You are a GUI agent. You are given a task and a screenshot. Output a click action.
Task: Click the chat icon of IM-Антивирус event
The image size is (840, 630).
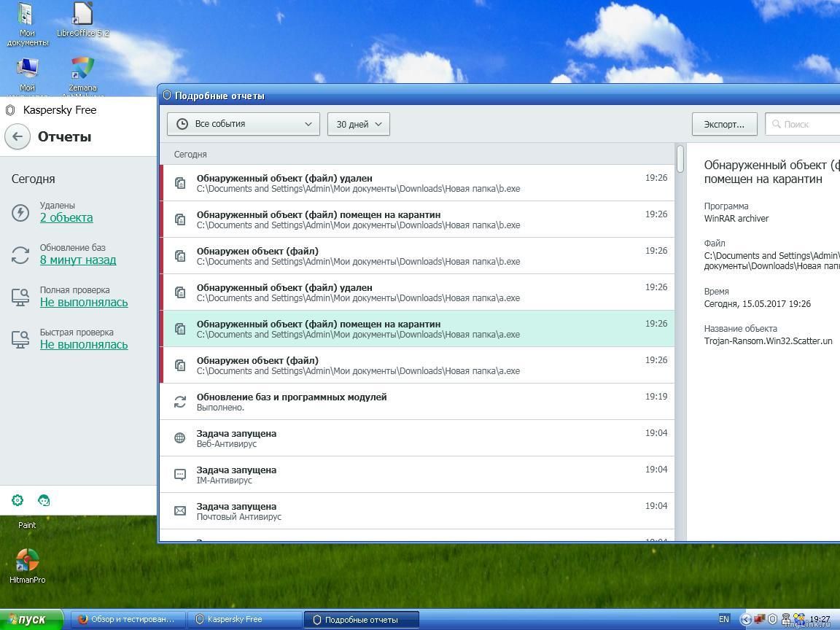(180, 475)
